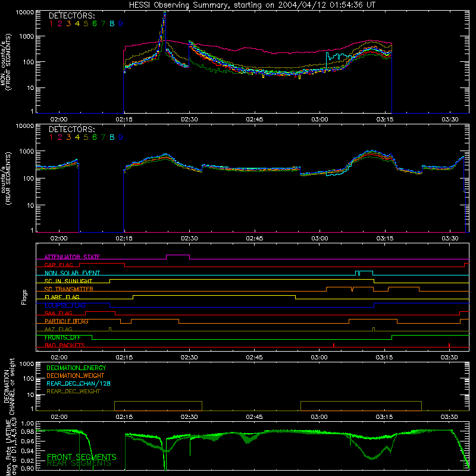Click detector 1 in front segments legend
476x476 pixels.
tap(51, 24)
